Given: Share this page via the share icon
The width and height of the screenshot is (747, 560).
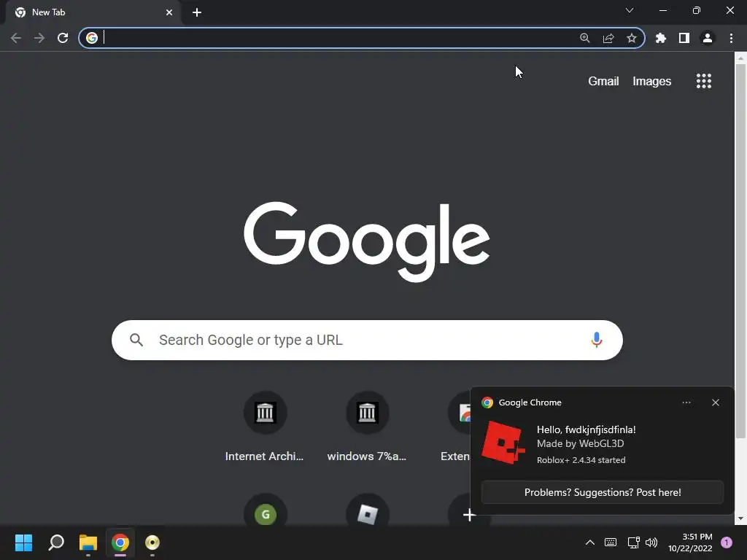Looking at the screenshot, I should [x=608, y=38].
